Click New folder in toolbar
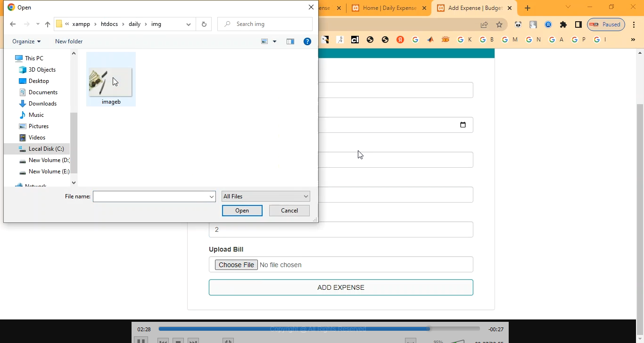The width and height of the screenshot is (644, 343). [x=69, y=41]
